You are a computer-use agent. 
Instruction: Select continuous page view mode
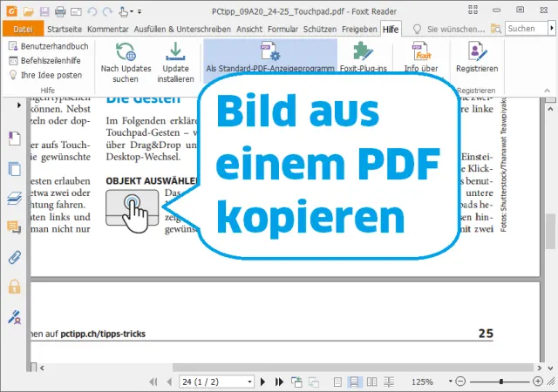pos(355,382)
